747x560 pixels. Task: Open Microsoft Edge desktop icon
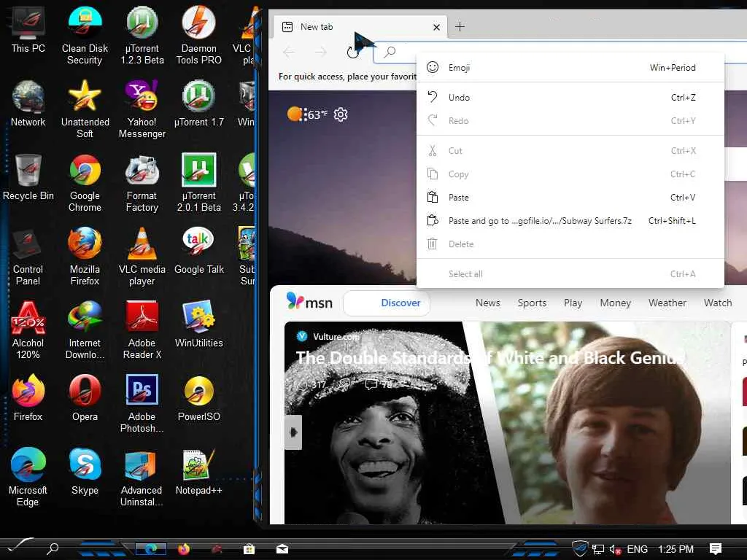coord(28,477)
